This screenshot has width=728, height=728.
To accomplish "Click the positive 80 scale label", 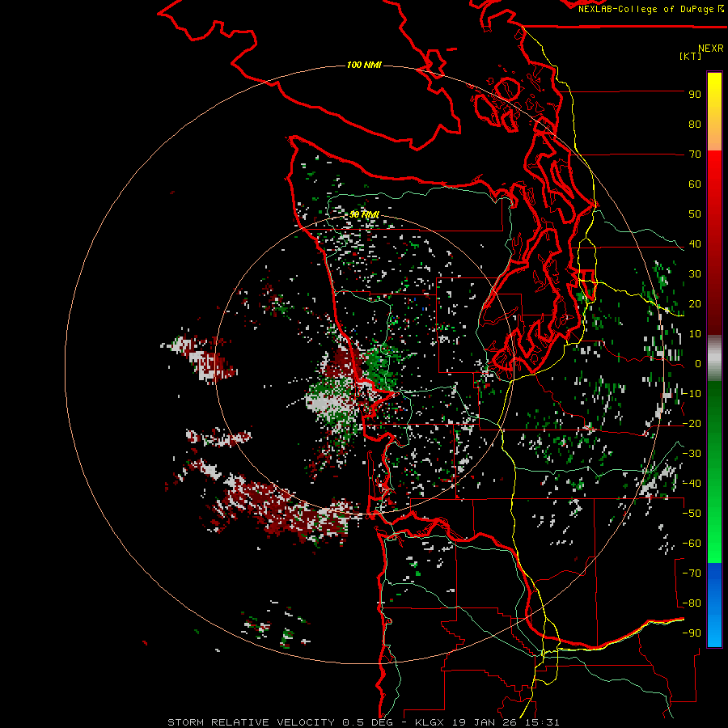I will click(695, 125).
